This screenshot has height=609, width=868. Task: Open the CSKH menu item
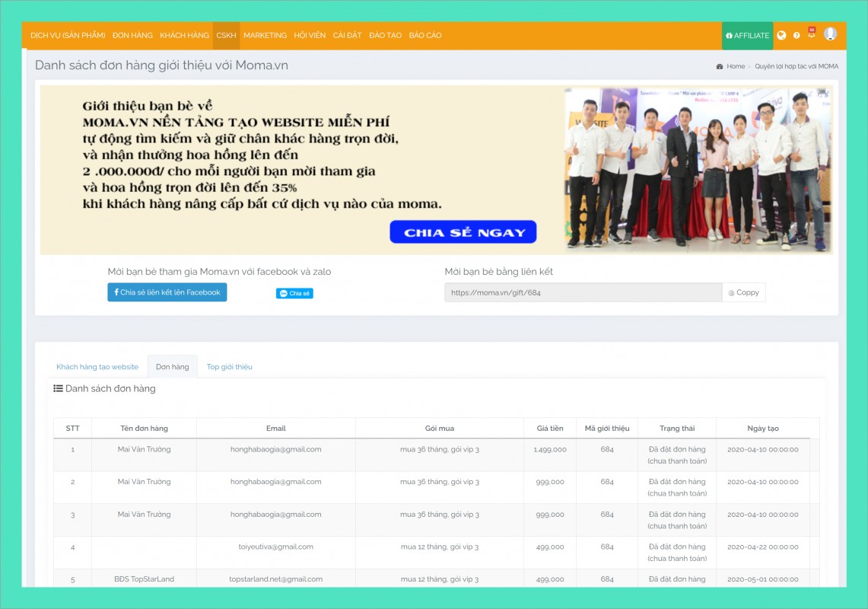[226, 36]
